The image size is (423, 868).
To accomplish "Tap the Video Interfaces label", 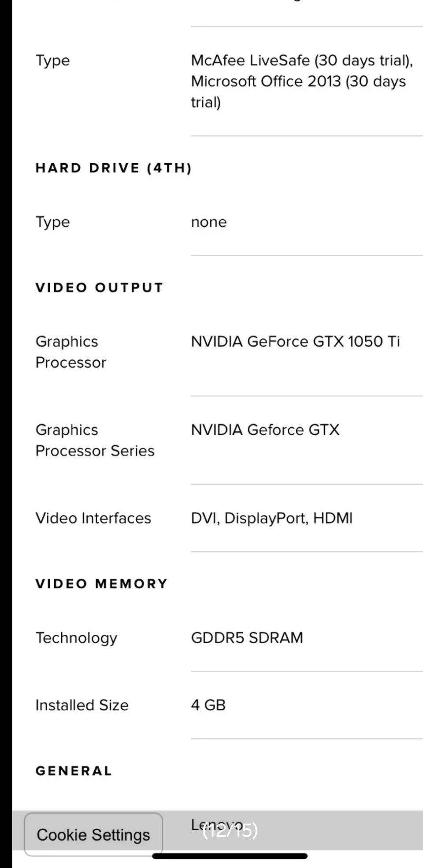I will (x=93, y=518).
